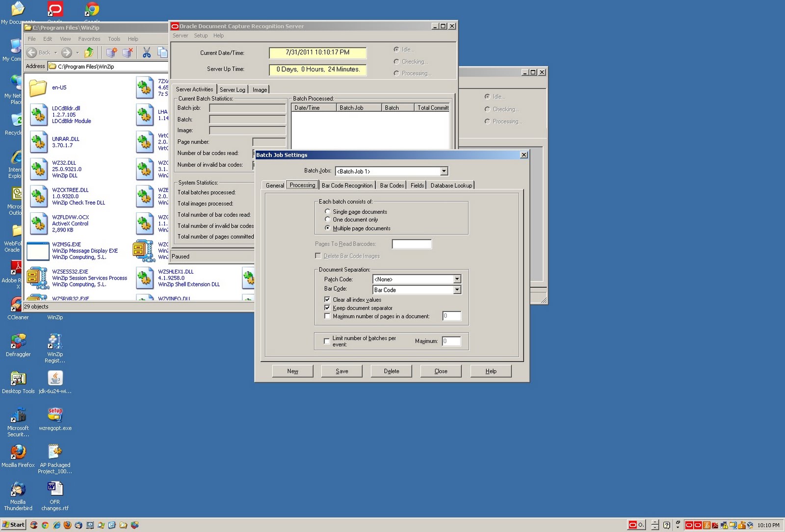Click the Cut scissors icon in WinZip window
The image size is (785, 532).
pyautogui.click(x=146, y=52)
